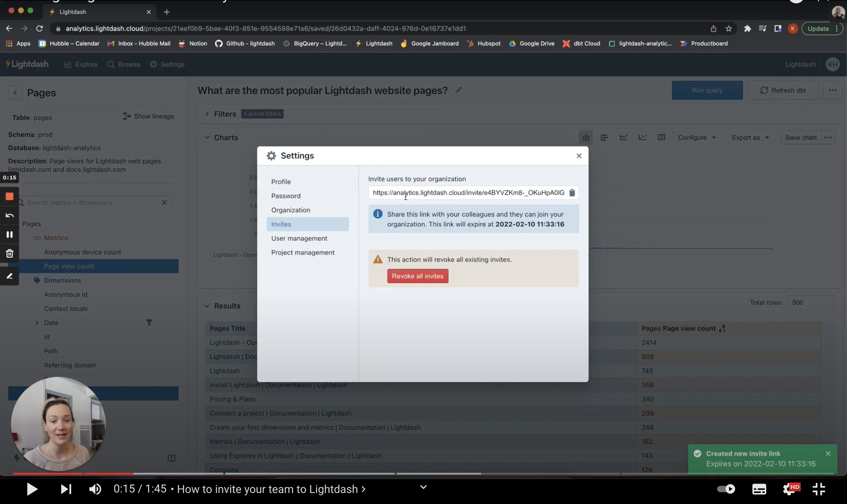Copy invite link with clipboard icon
Viewport: 847px width, 504px height.
point(572,193)
